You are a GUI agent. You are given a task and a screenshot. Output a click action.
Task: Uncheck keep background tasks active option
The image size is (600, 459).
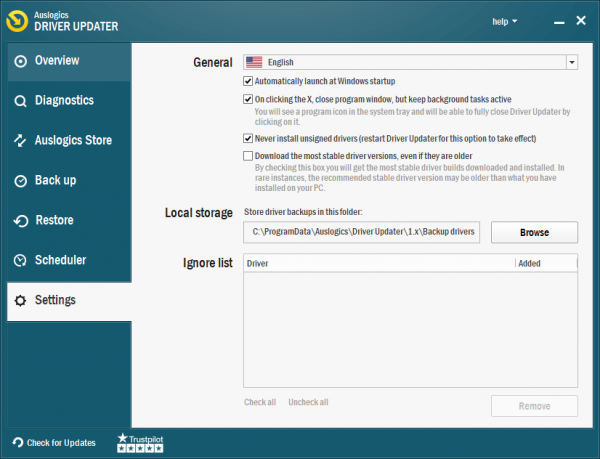pos(248,99)
